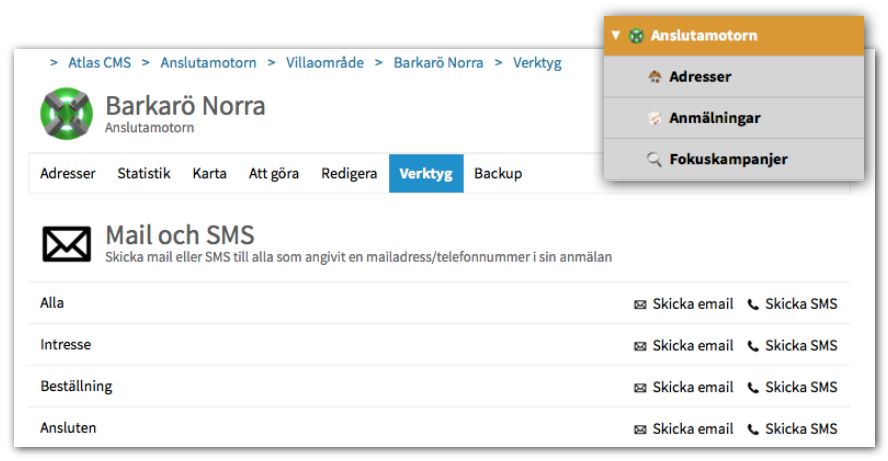Click the green Anslutamotorn icon in menu header
The image size is (888, 461).
[x=636, y=36]
